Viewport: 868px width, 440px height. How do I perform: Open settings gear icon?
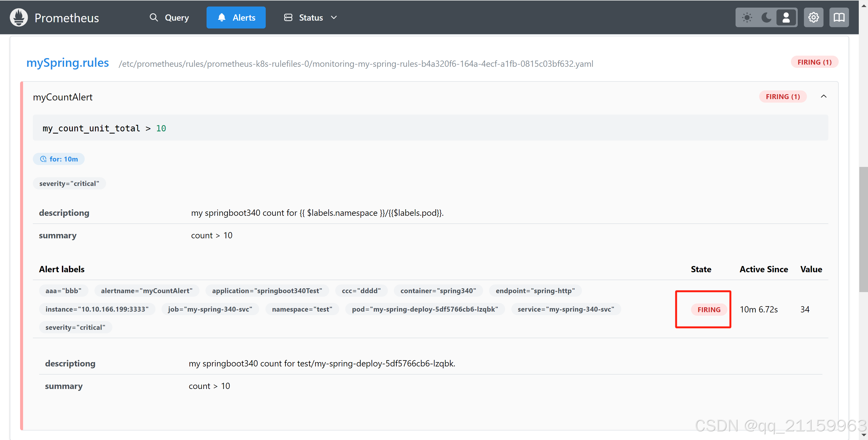tap(813, 18)
